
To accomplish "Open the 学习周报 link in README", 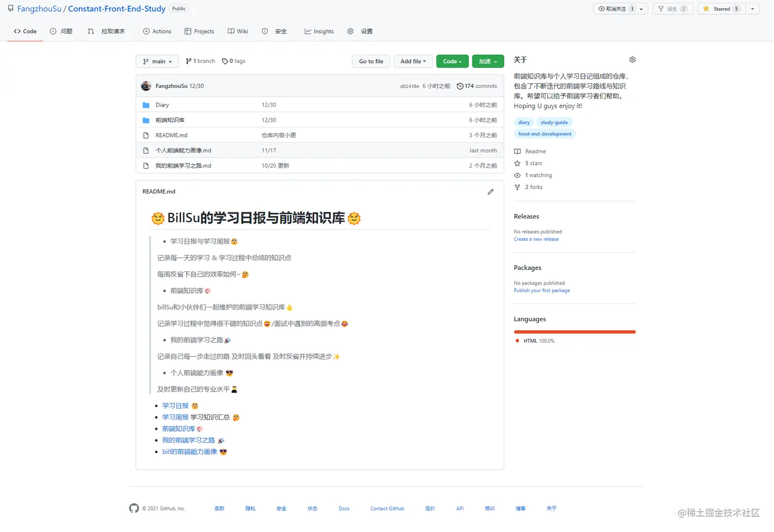I will pos(176,417).
